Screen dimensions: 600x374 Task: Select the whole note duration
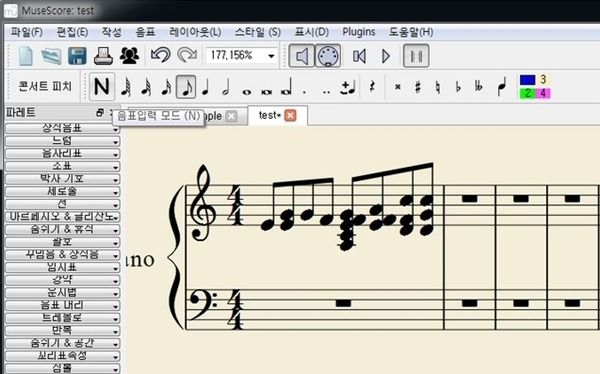(x=247, y=91)
